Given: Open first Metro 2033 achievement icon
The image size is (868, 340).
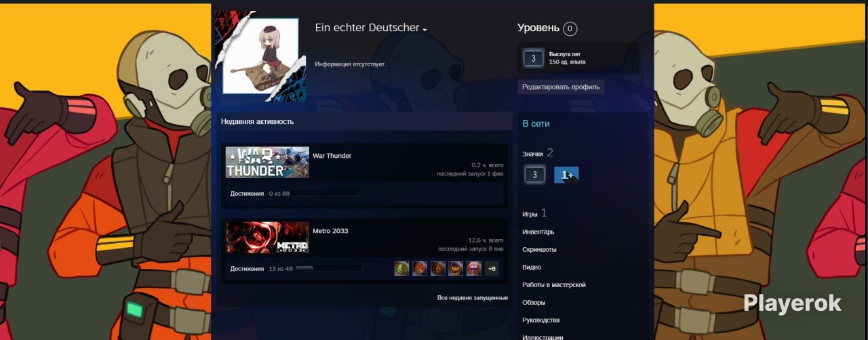Looking at the screenshot, I should [402, 268].
